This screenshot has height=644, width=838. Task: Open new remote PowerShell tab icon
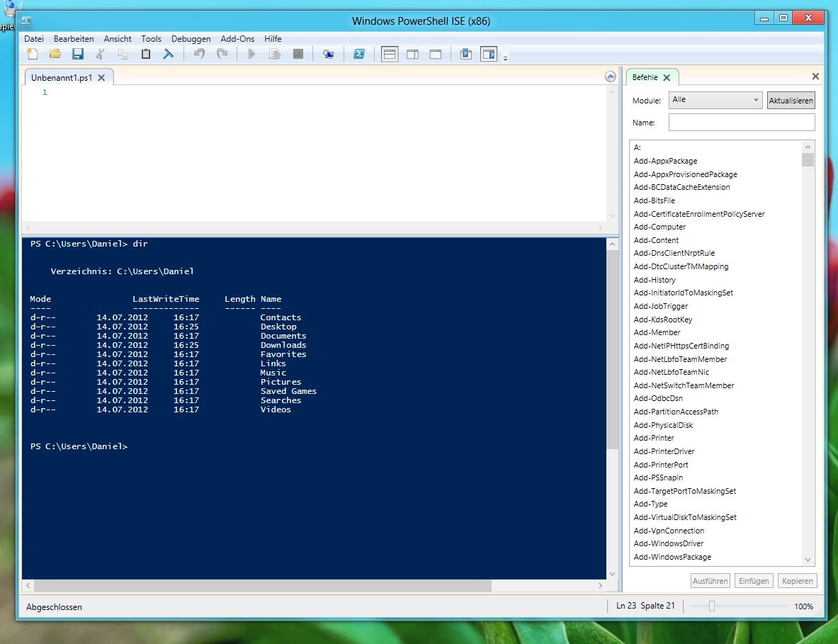pos(328,54)
